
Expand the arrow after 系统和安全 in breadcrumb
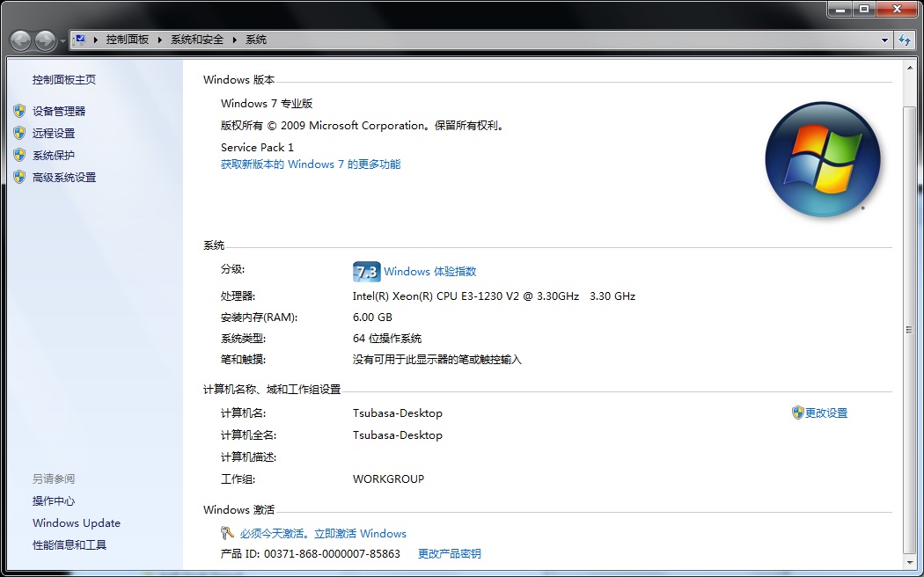[235, 40]
